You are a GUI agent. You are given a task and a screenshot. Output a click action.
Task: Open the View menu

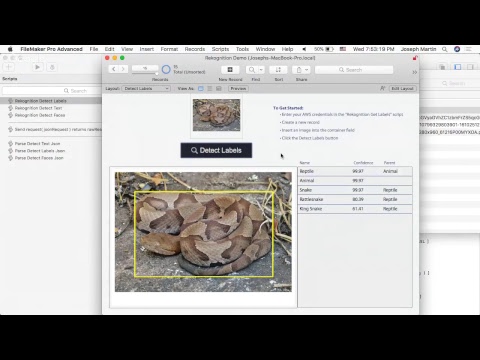point(127,49)
